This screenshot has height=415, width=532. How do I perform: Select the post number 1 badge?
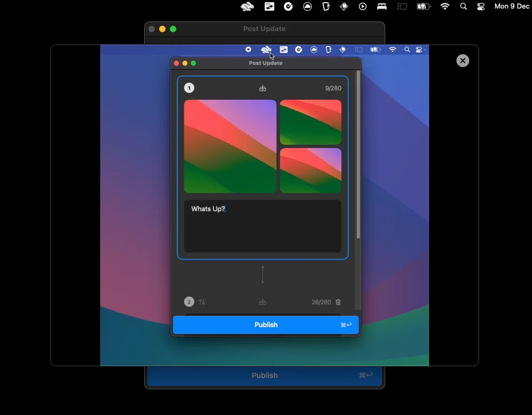[189, 88]
